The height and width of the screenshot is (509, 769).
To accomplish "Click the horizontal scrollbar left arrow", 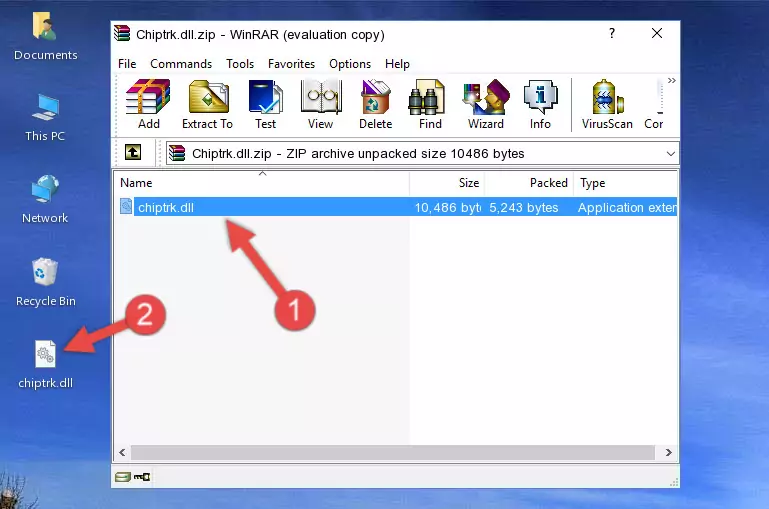I will coord(123,453).
